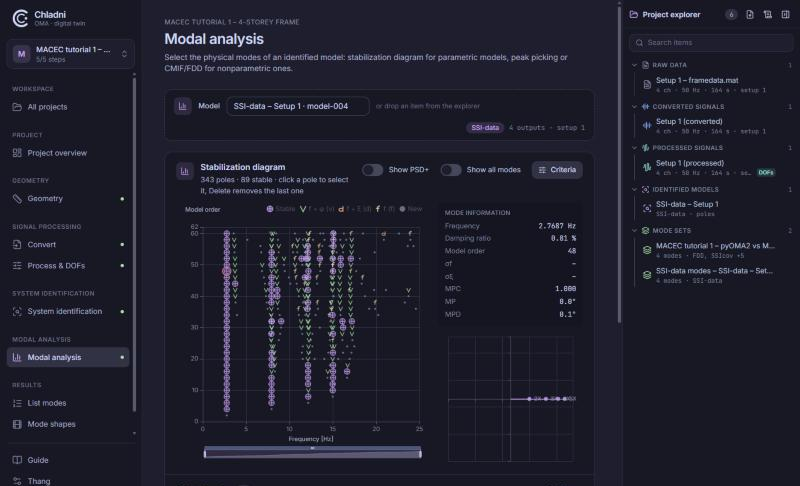Image resolution: width=800 pixels, height=486 pixels.
Task: Select MACEC tutorial 1 – pyOMA2 mode set
Action: point(714,250)
